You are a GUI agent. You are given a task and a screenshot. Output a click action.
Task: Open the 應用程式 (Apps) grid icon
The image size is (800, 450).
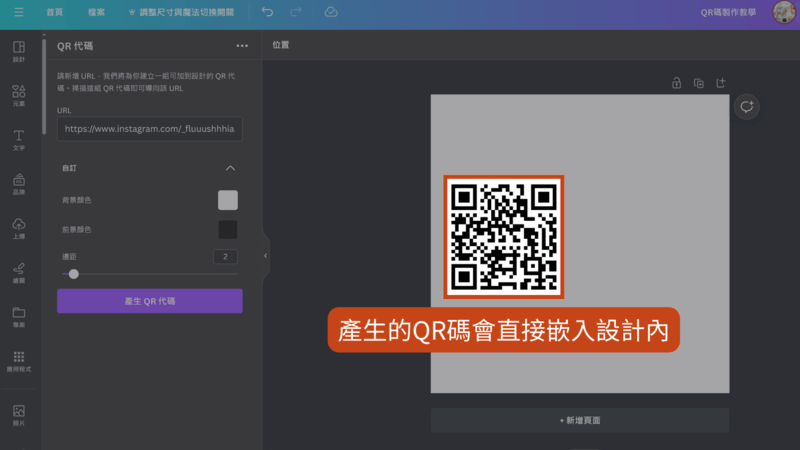18,360
